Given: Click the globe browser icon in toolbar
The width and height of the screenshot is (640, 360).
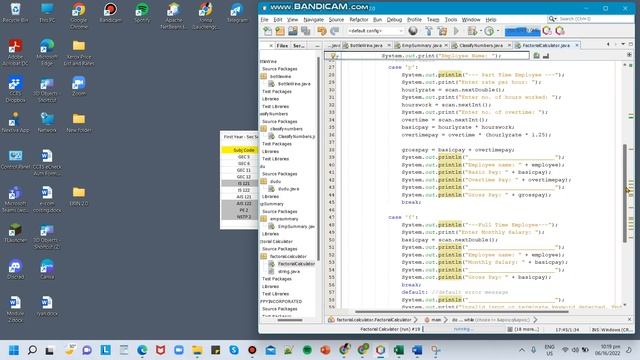Looking at the screenshot, I should tap(413, 31).
